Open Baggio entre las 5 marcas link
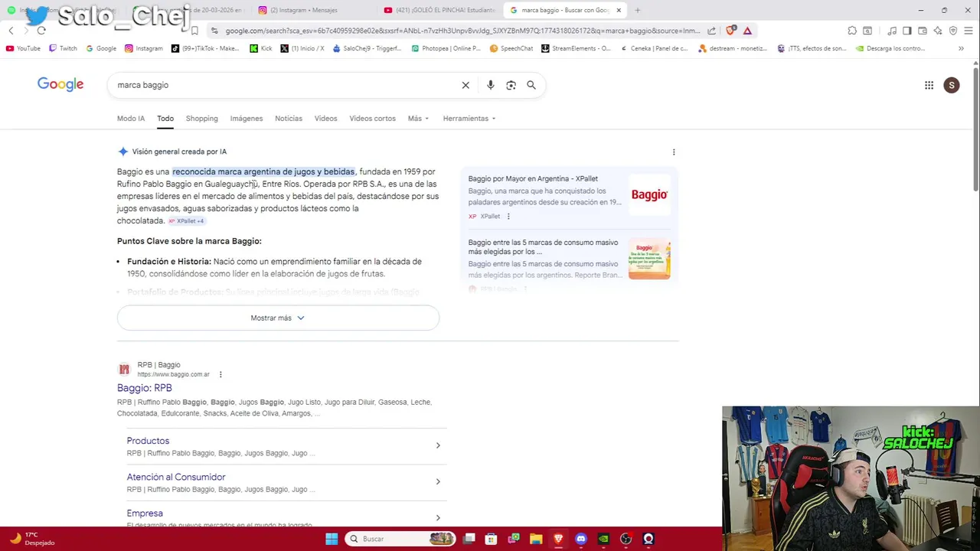 pyautogui.click(x=543, y=247)
